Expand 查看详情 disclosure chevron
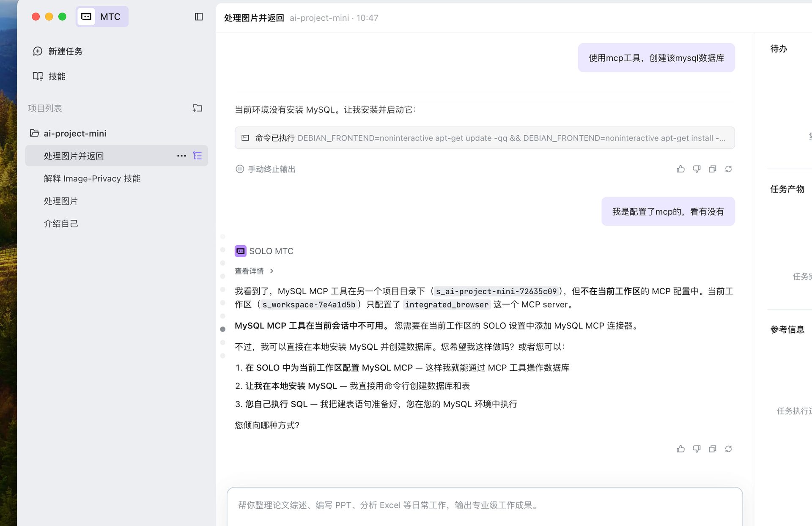Viewport: 812px width, 526px height. click(x=272, y=271)
